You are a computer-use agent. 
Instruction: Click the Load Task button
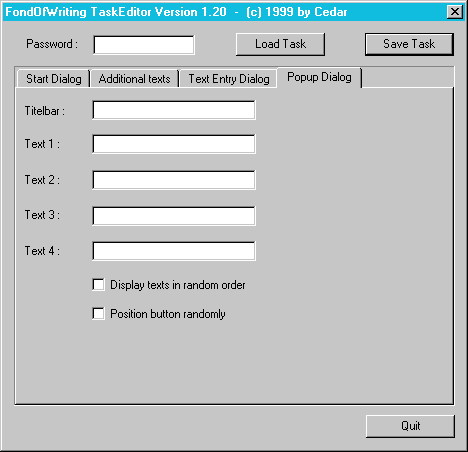tap(280, 44)
